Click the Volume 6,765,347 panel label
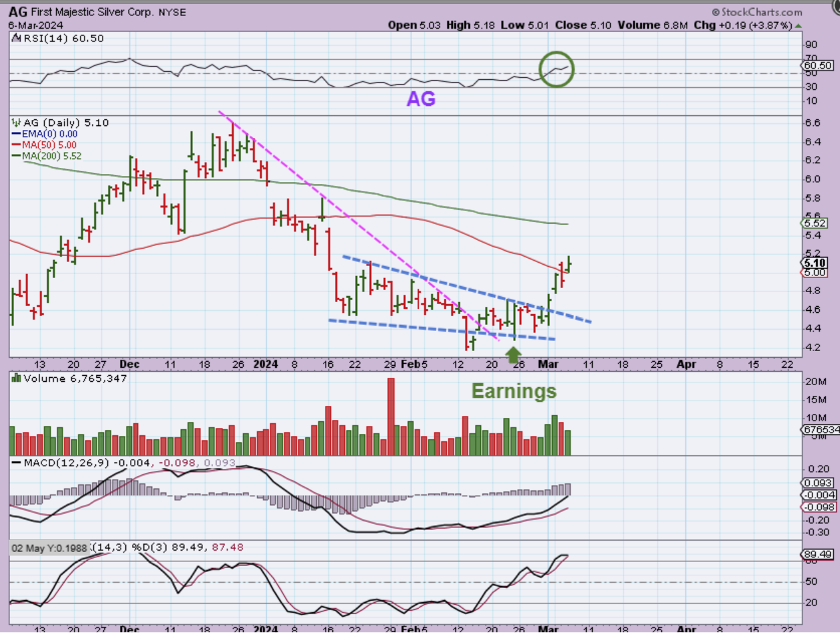Screen dimensions: 840x633 tap(75, 378)
